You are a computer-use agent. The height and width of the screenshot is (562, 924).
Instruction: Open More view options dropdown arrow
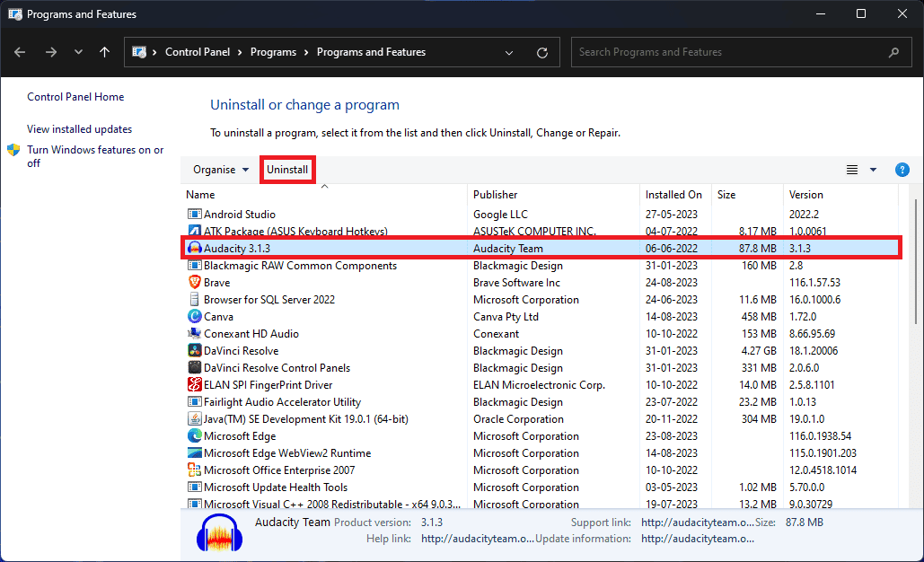tap(874, 170)
